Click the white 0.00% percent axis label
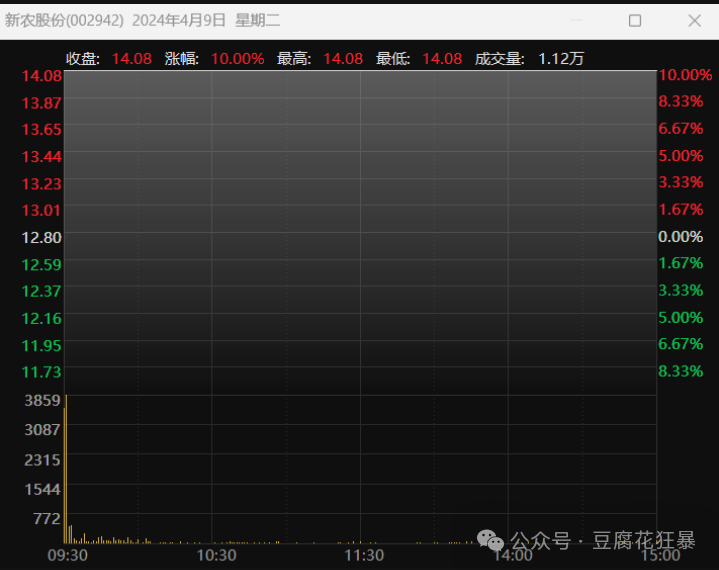This screenshot has height=570, width=719. (x=681, y=237)
